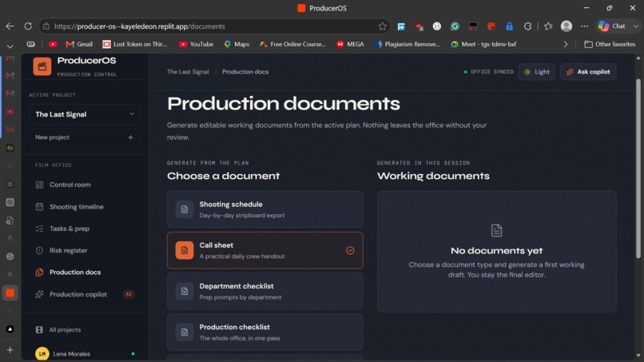Click the Tasks & prep list icon

39,229
